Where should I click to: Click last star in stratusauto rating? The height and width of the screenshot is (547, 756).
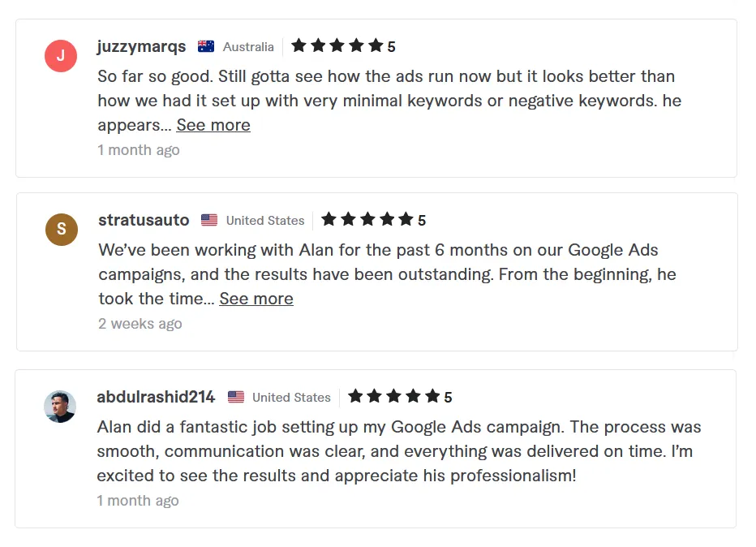point(406,220)
